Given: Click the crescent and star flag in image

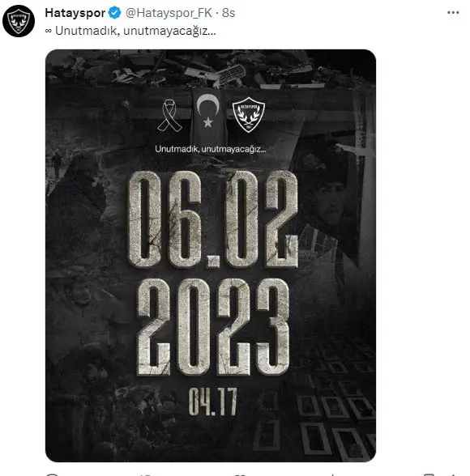Looking at the screenshot, I should tap(207, 114).
